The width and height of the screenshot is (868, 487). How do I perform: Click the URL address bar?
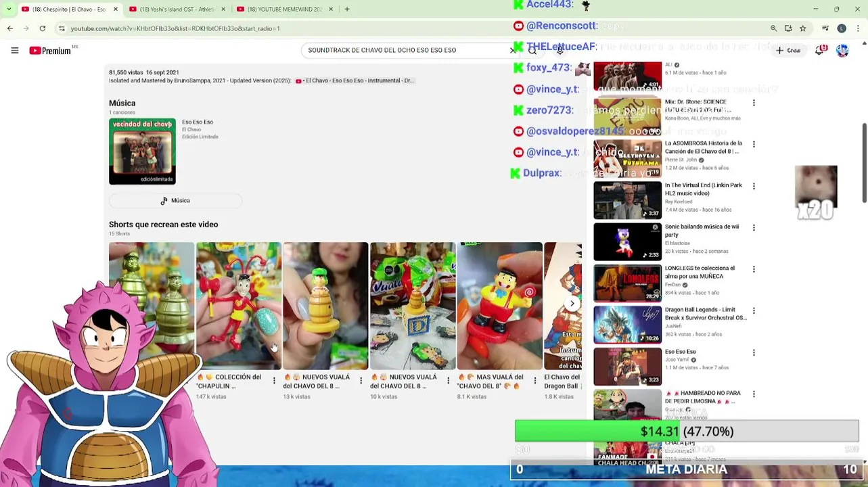(x=406, y=28)
